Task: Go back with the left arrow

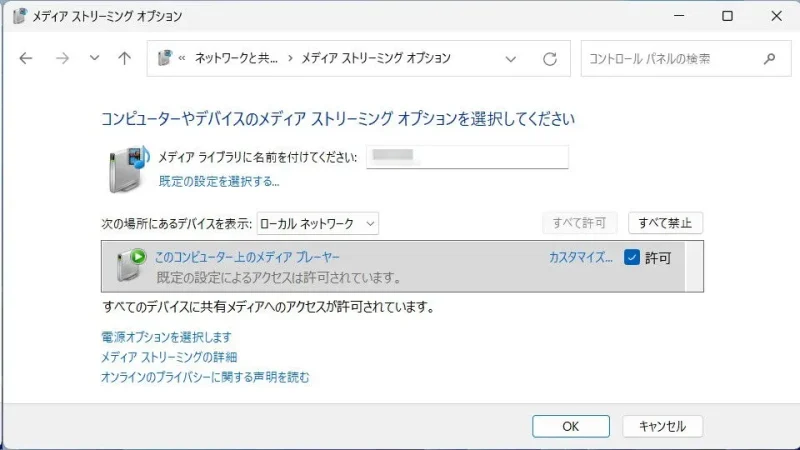Action: pos(26,58)
